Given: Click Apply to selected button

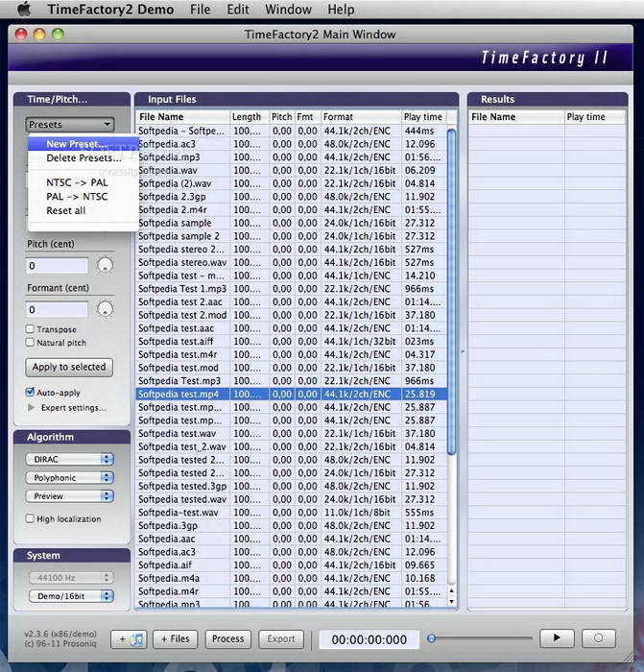Looking at the screenshot, I should coord(69,368).
